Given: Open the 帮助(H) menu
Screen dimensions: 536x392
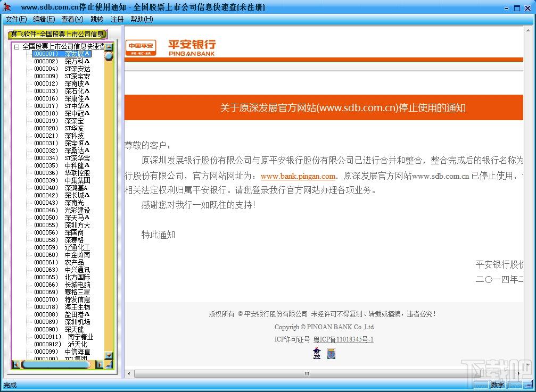Looking at the screenshot, I should (x=142, y=19).
